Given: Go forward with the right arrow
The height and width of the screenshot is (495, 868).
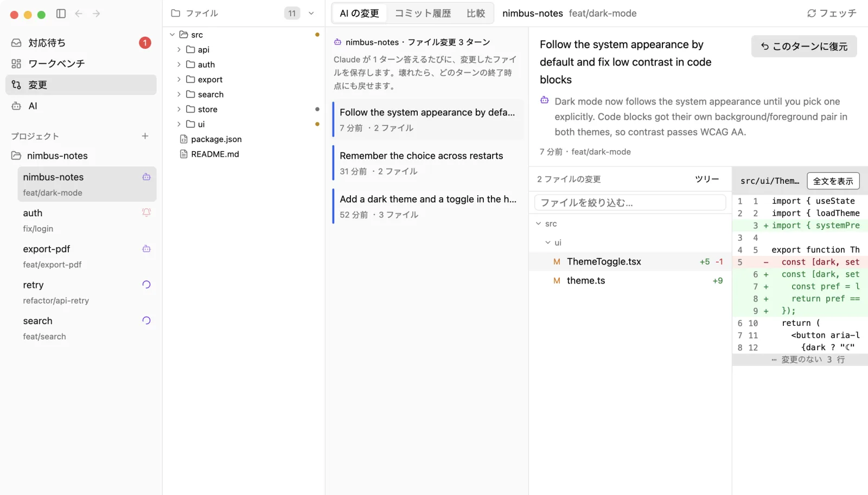Looking at the screenshot, I should (x=97, y=14).
